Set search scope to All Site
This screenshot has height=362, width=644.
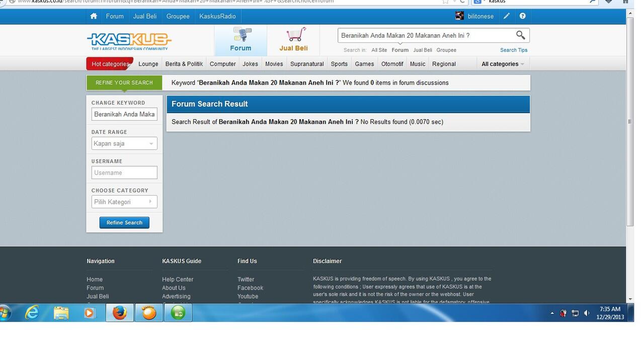click(x=379, y=50)
